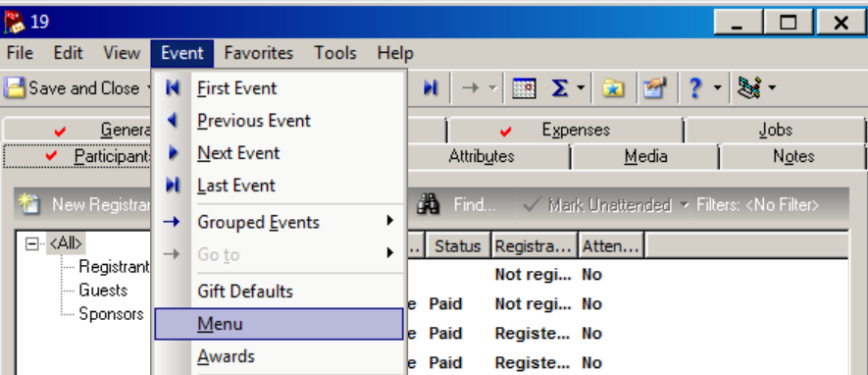Sort by the Registra... column header
Image resolution: width=868 pixels, height=375 pixels.
click(x=534, y=246)
